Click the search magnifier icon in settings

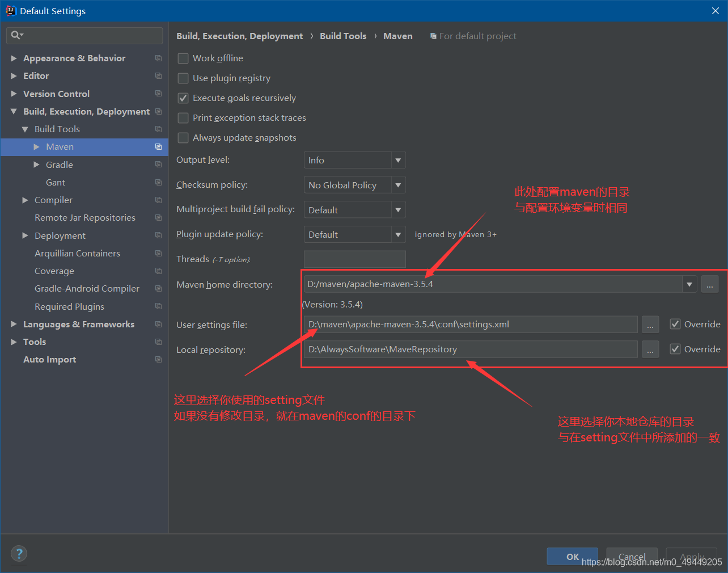16,35
